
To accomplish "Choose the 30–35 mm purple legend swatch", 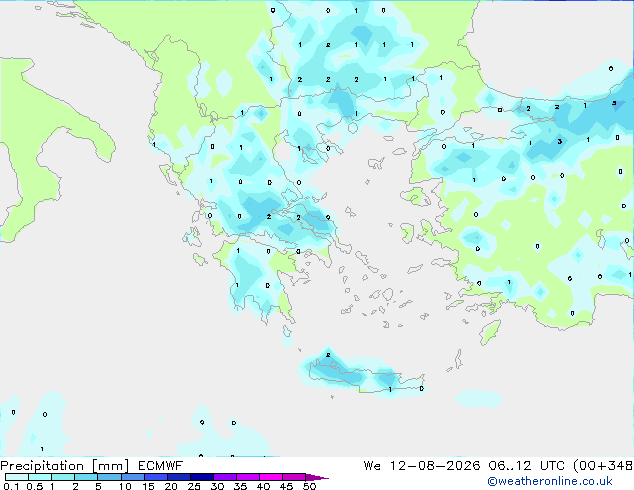I will click(225, 477).
